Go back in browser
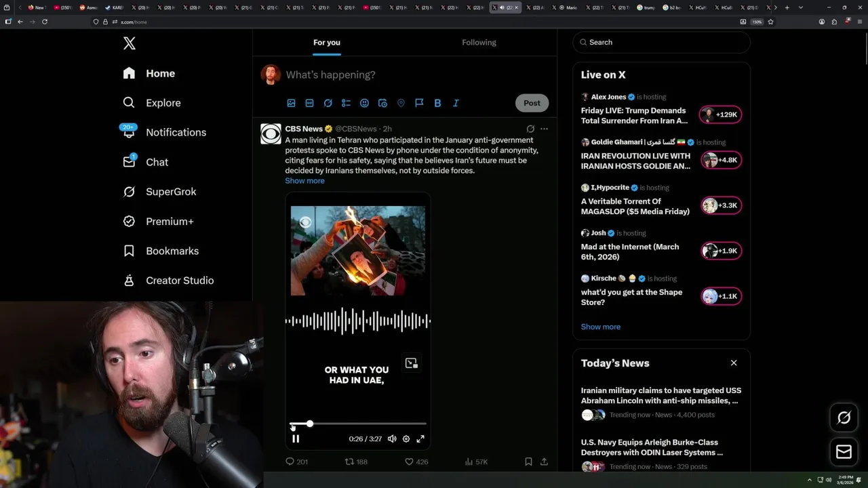868x488 pixels. pyautogui.click(x=20, y=22)
